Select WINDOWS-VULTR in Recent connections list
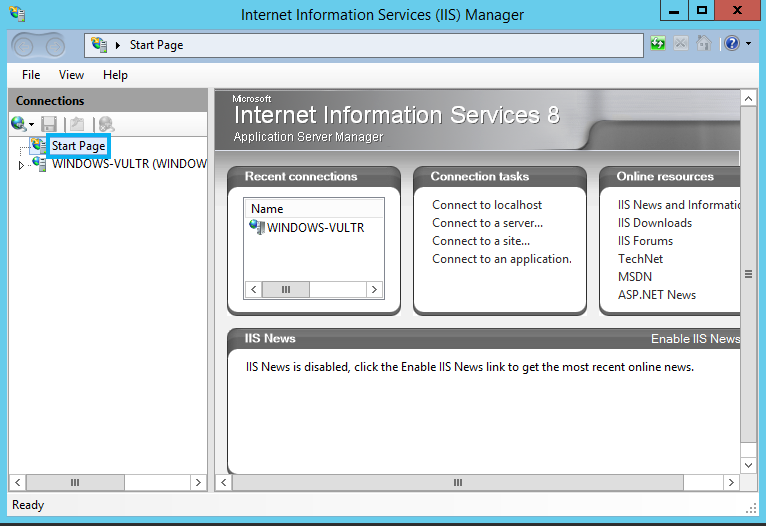 coord(307,227)
